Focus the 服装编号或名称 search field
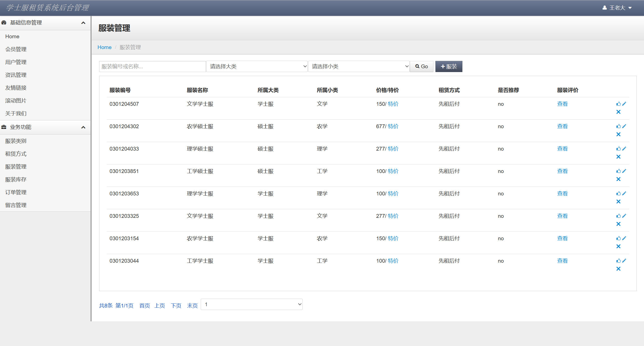This screenshot has height=346, width=644. click(152, 66)
